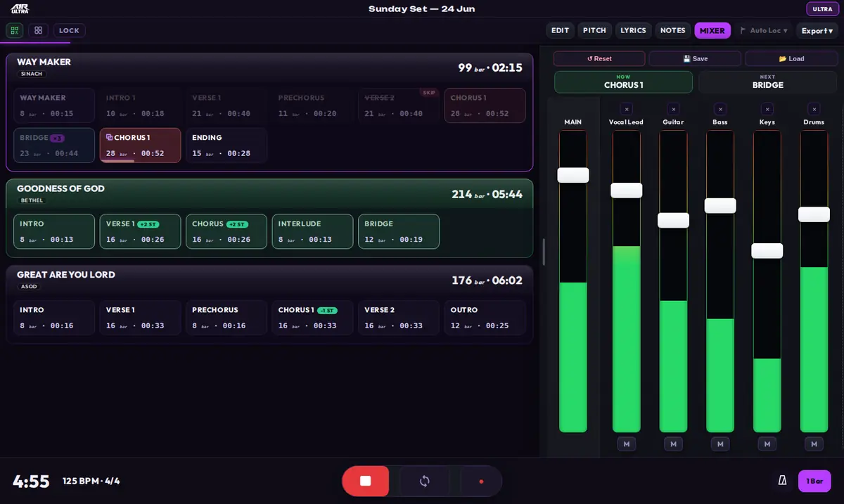
Task: Open the LYRICS tab
Action: point(633,30)
